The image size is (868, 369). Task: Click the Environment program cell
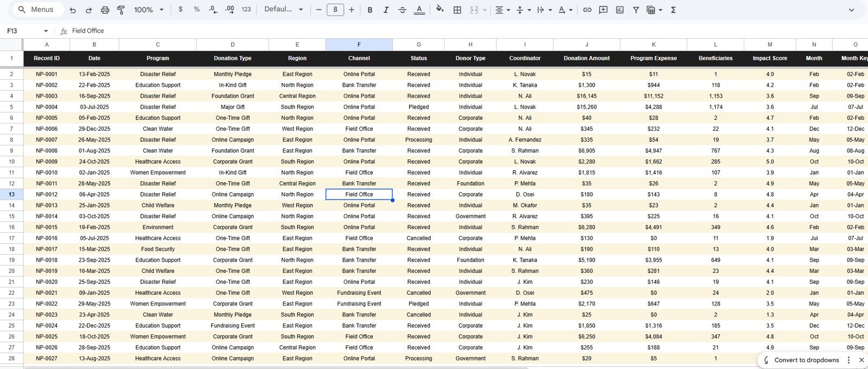[x=158, y=227]
